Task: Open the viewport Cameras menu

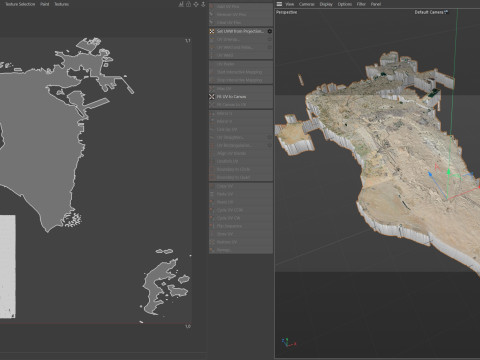Action: 307,4
